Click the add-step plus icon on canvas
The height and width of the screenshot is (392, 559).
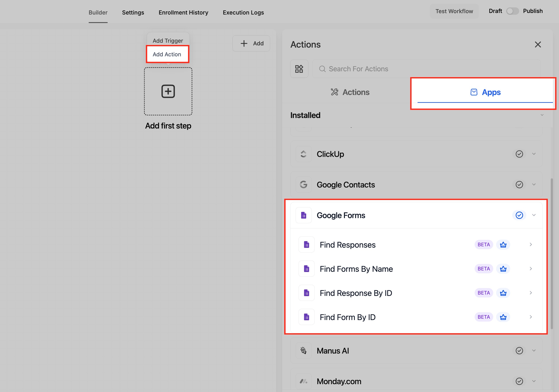pyautogui.click(x=168, y=91)
